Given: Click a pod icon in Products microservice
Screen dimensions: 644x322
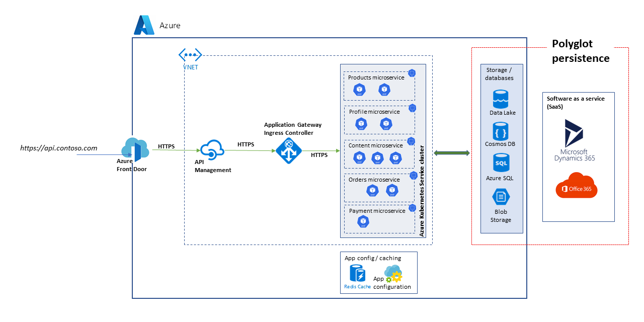Looking at the screenshot, I should pyautogui.click(x=359, y=89).
